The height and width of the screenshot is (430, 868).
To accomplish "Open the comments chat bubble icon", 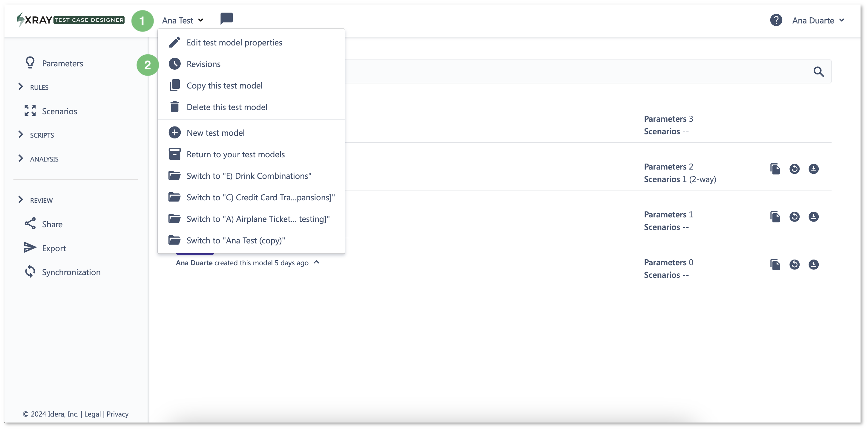I will (226, 19).
